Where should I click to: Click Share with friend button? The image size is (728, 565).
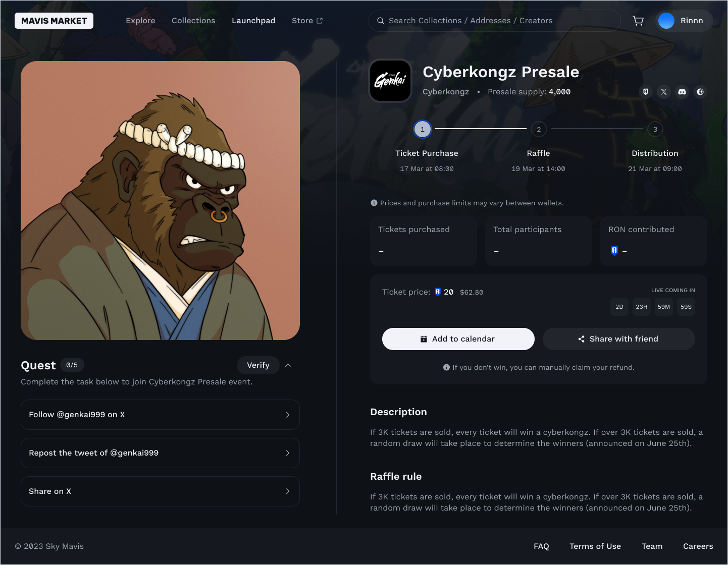click(619, 339)
